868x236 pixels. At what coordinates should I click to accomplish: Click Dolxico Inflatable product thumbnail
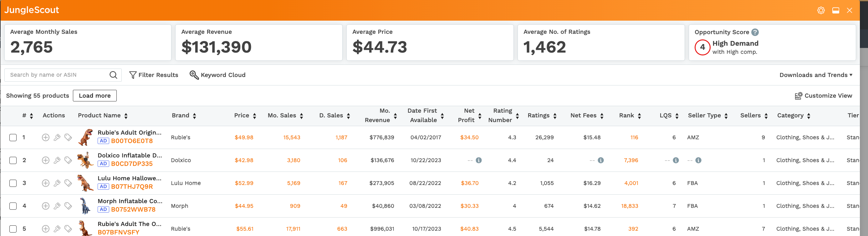(86, 160)
